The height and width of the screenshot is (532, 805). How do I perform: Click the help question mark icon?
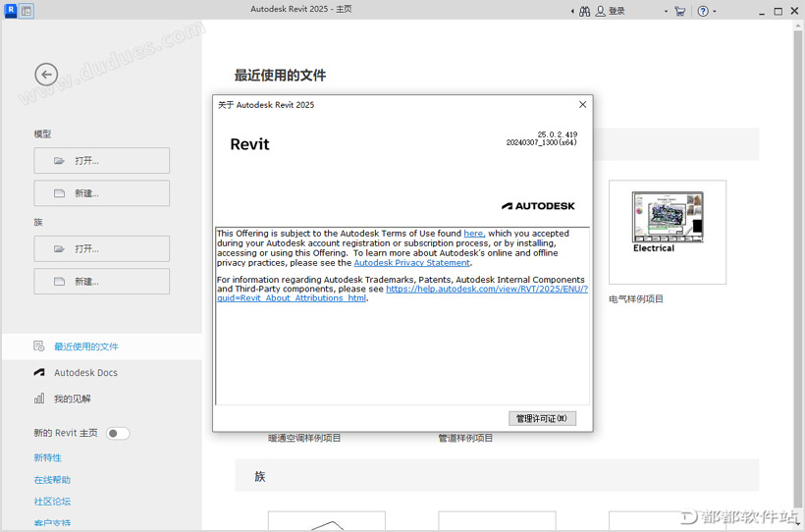pos(703,12)
